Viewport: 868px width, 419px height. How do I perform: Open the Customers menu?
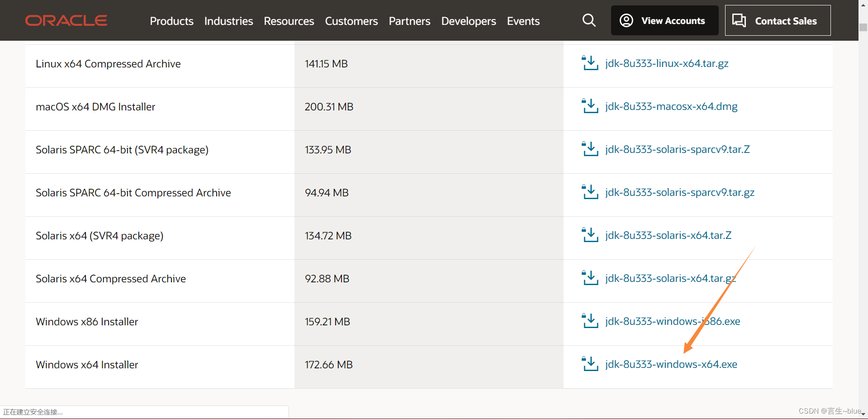[351, 21]
